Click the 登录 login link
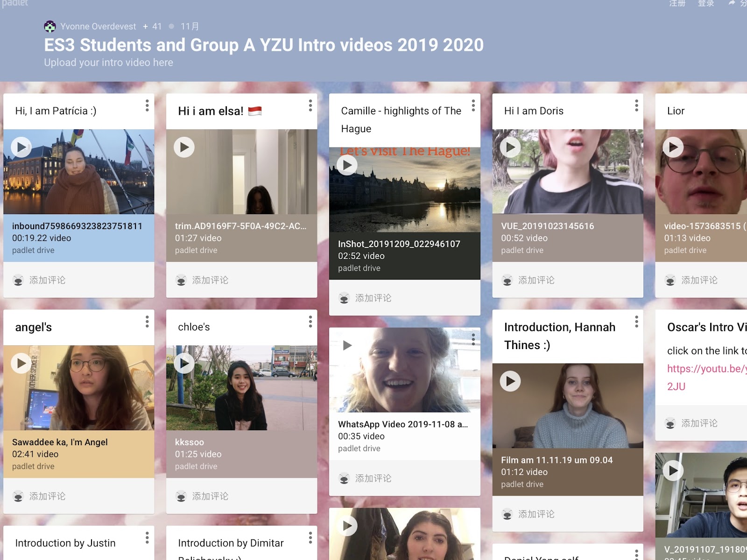Viewport: 747px width, 560px height. 706,4
